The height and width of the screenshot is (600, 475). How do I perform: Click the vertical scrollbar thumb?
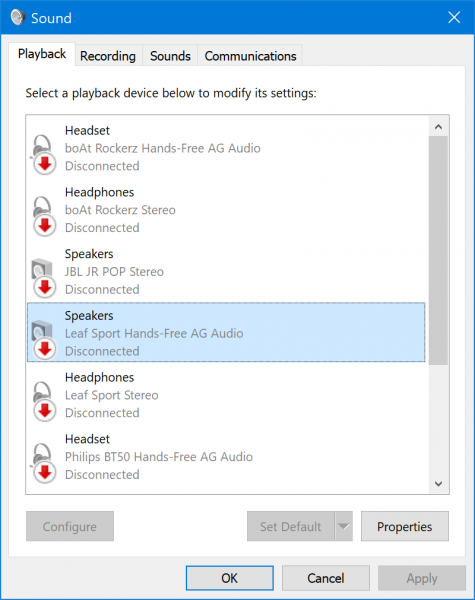pyautogui.click(x=439, y=251)
